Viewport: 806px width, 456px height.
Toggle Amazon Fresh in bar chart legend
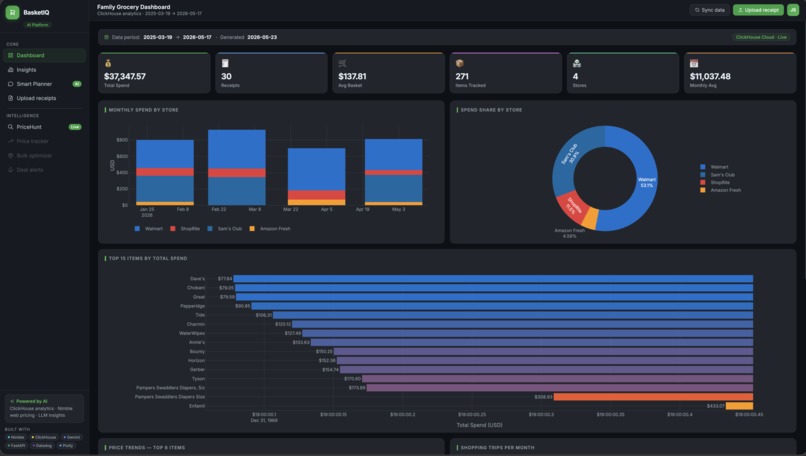[270, 229]
